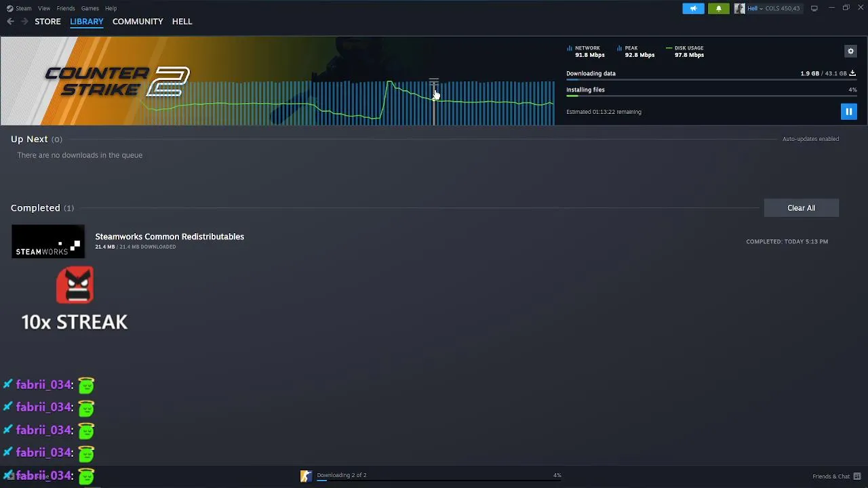Click Auto-updates enabled text
This screenshot has width=868, height=488.
coord(810,139)
